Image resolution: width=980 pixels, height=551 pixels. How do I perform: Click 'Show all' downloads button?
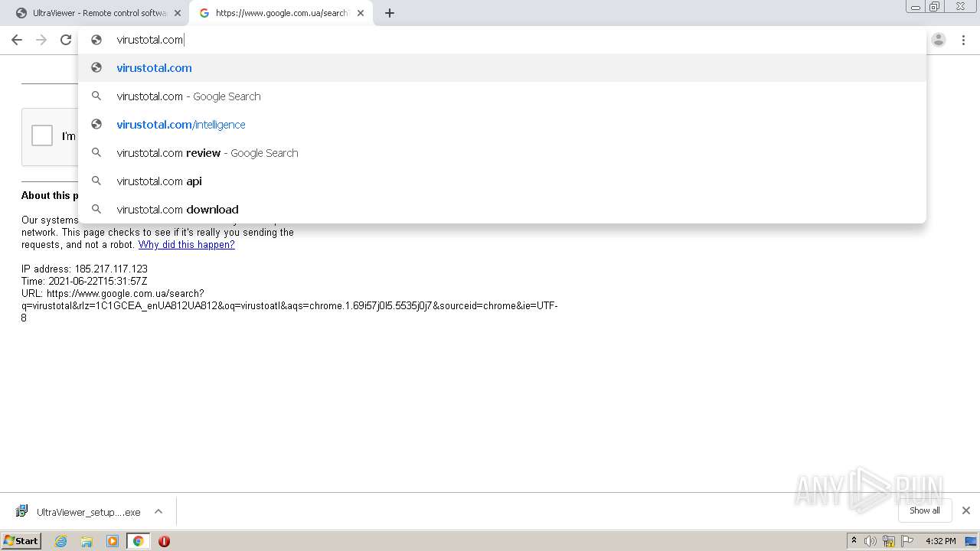click(925, 510)
